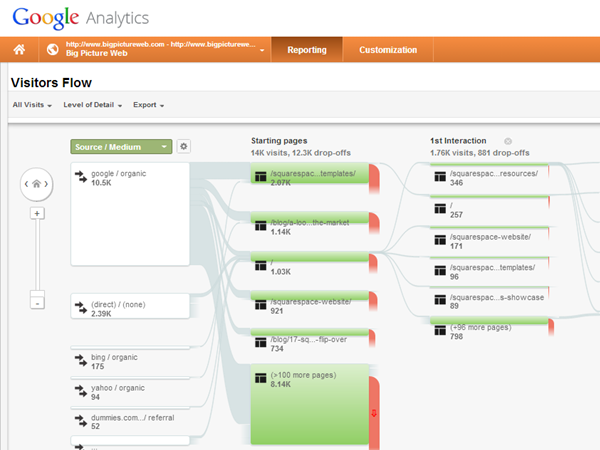Click page icon of /blog/a-loo...the-market node

point(261,226)
